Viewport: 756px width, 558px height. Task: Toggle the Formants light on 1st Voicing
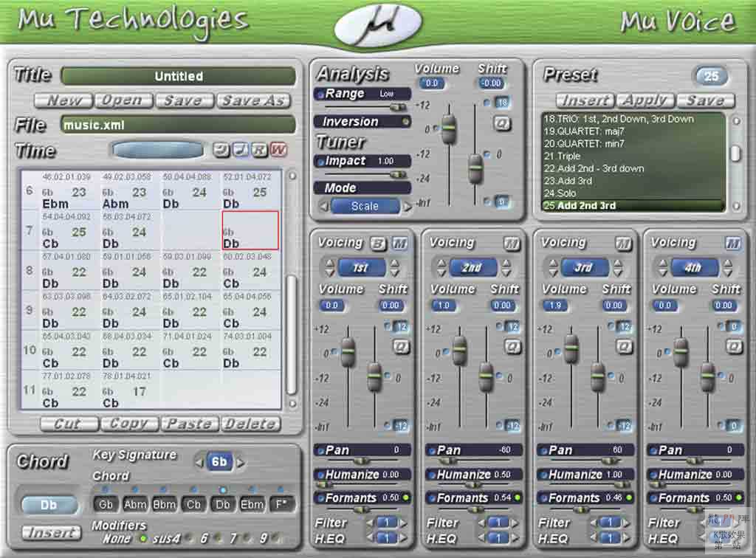[406, 497]
